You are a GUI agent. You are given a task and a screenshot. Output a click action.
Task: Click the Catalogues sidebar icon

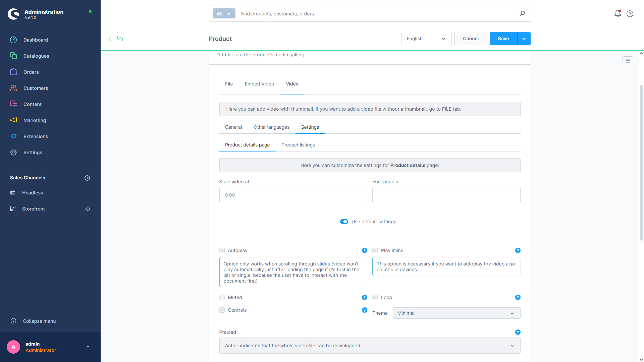pos(13,56)
